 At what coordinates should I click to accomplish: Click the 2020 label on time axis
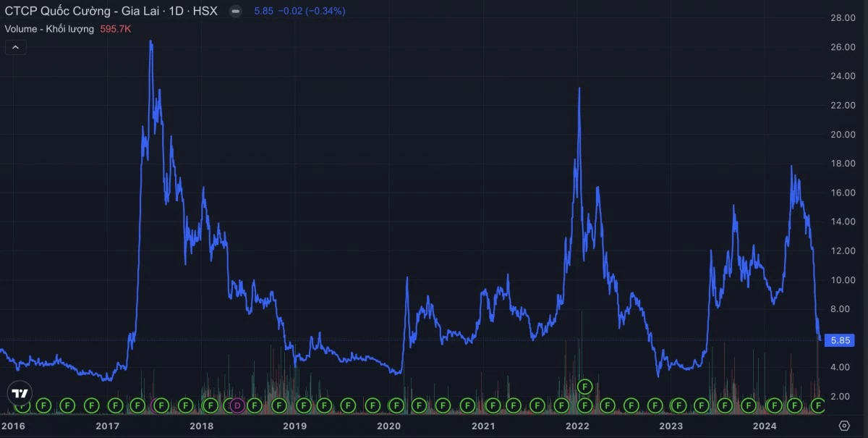pyautogui.click(x=389, y=426)
